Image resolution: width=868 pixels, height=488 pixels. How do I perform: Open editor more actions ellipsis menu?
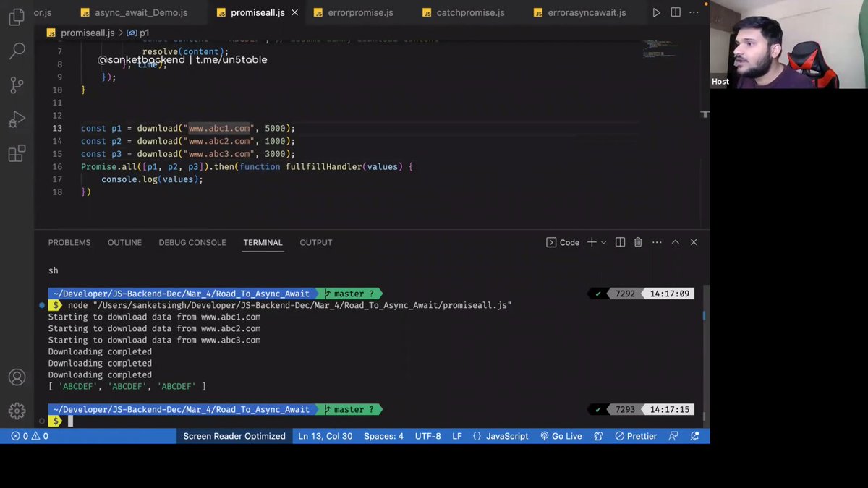(694, 12)
